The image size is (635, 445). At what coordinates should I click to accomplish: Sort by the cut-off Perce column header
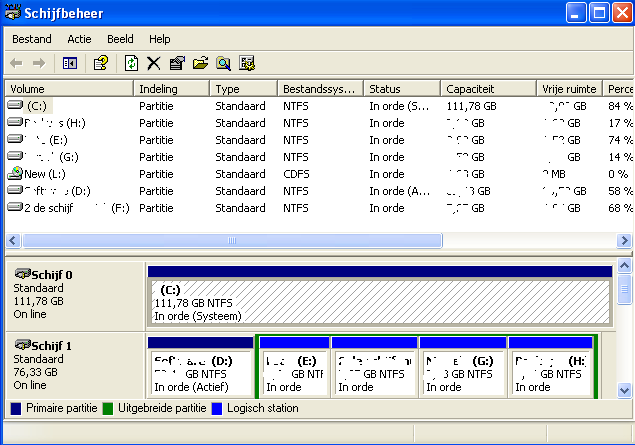(x=618, y=89)
